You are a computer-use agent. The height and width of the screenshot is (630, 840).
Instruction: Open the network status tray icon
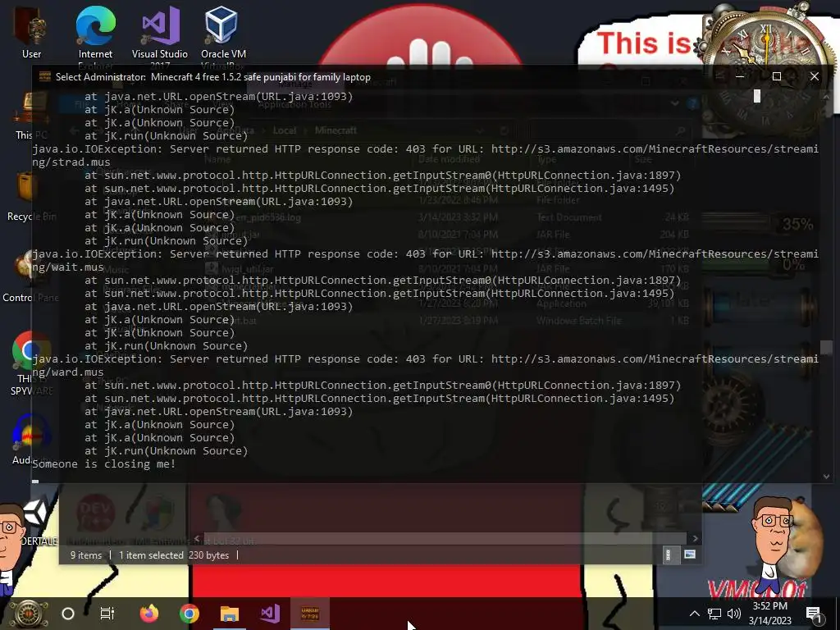click(x=714, y=614)
